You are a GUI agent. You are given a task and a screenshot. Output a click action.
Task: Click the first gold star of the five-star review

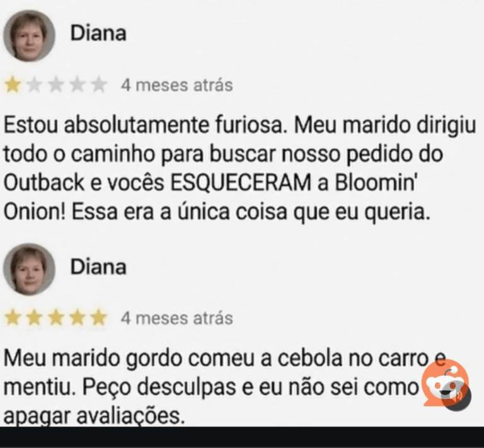coord(13,318)
